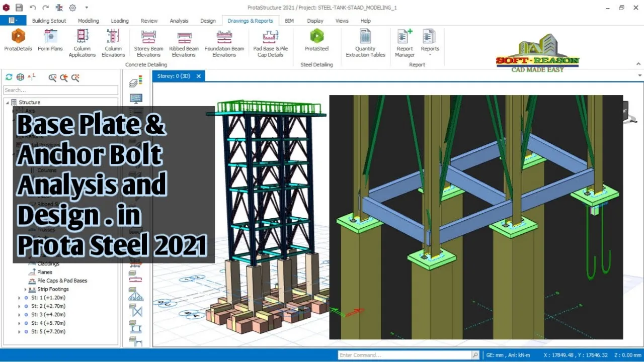Open Column Applications drawings
The image size is (644, 362).
click(x=82, y=43)
